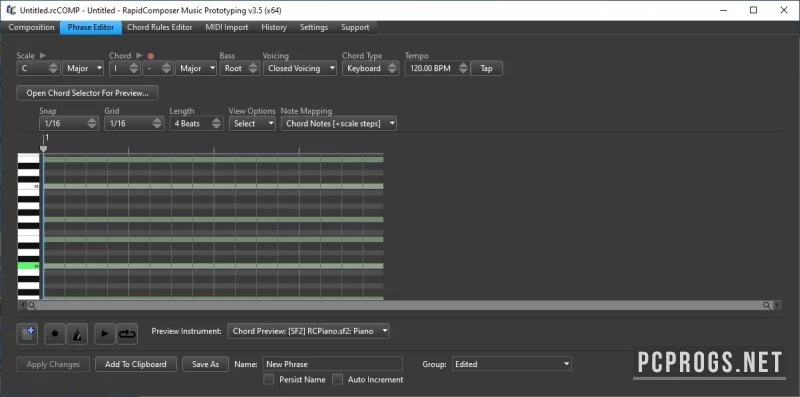Click the playhead marker at bar 1
The height and width of the screenshot is (397, 800).
click(43, 148)
